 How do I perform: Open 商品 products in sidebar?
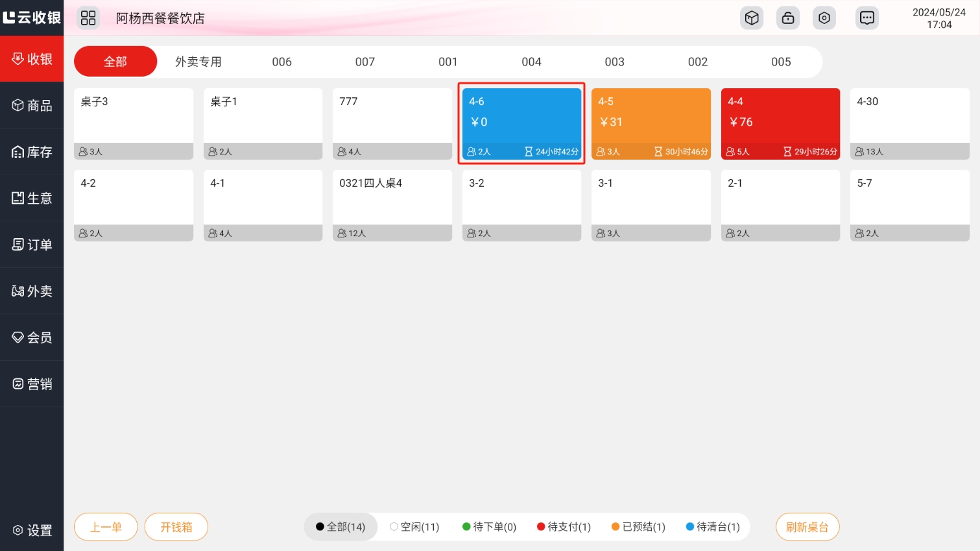coord(32,105)
